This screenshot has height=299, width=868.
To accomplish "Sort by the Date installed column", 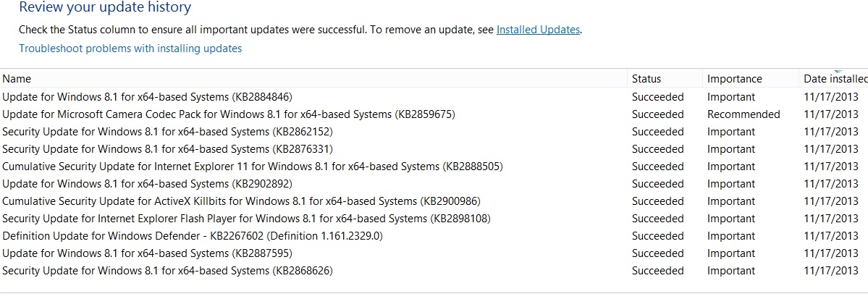I will coord(835,79).
